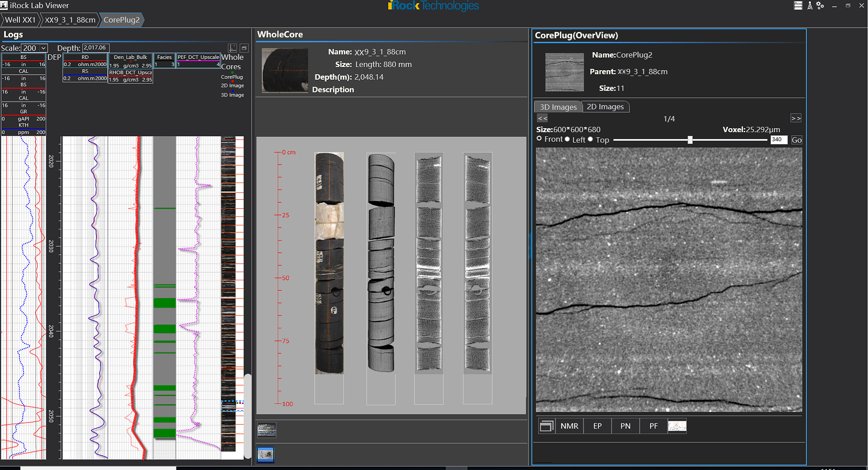Screen dimensions: 868x470
Task: Click the 1/4 image counter text
Action: (669, 119)
